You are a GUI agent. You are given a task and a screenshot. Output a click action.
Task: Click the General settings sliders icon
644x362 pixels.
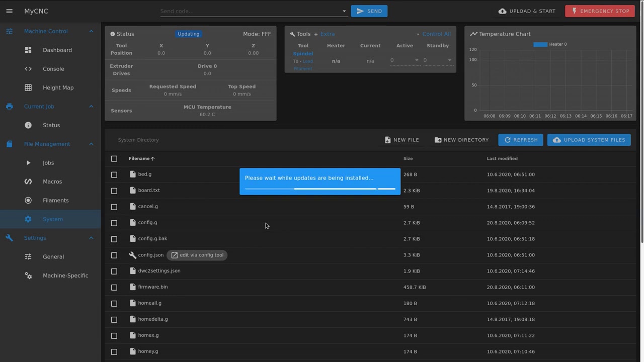28,257
